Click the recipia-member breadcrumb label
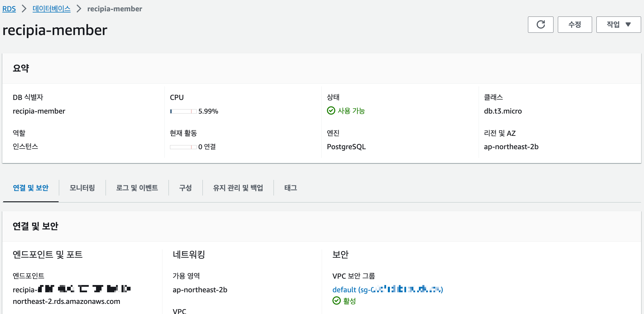644x314 pixels. coord(115,9)
